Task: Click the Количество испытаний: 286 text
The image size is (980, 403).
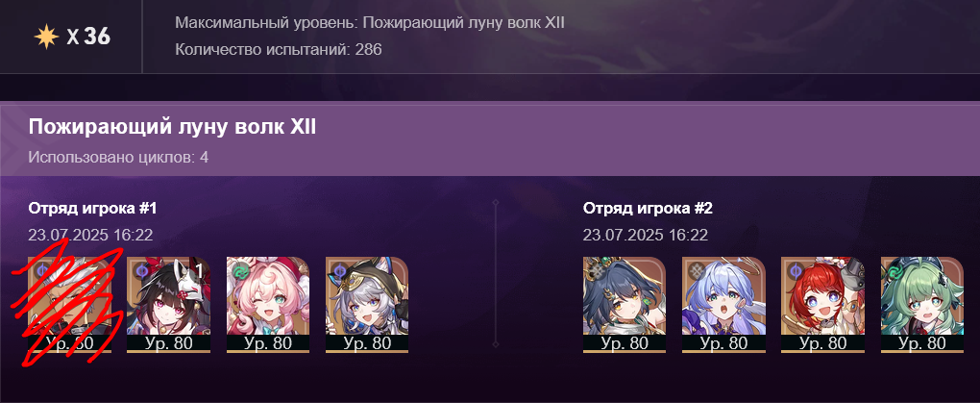Action: point(278,49)
